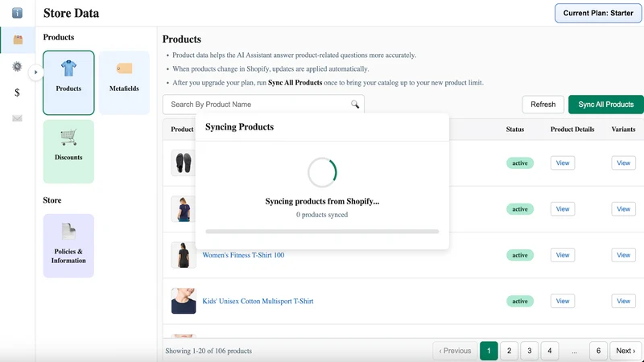
Task: Click the Current Plan: Starter button
Action: (598, 13)
